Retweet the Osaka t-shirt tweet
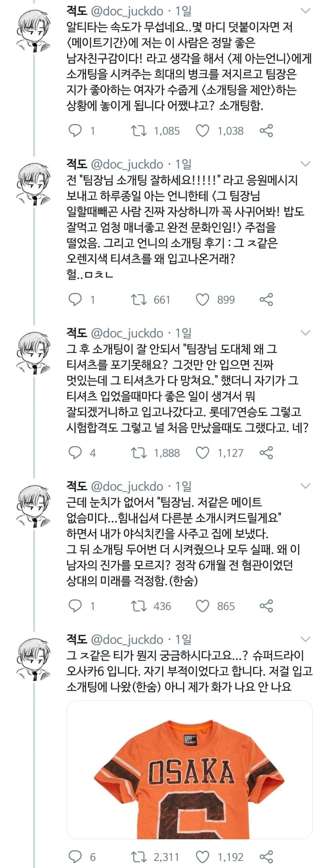The width and height of the screenshot is (323, 868). (x=139, y=857)
